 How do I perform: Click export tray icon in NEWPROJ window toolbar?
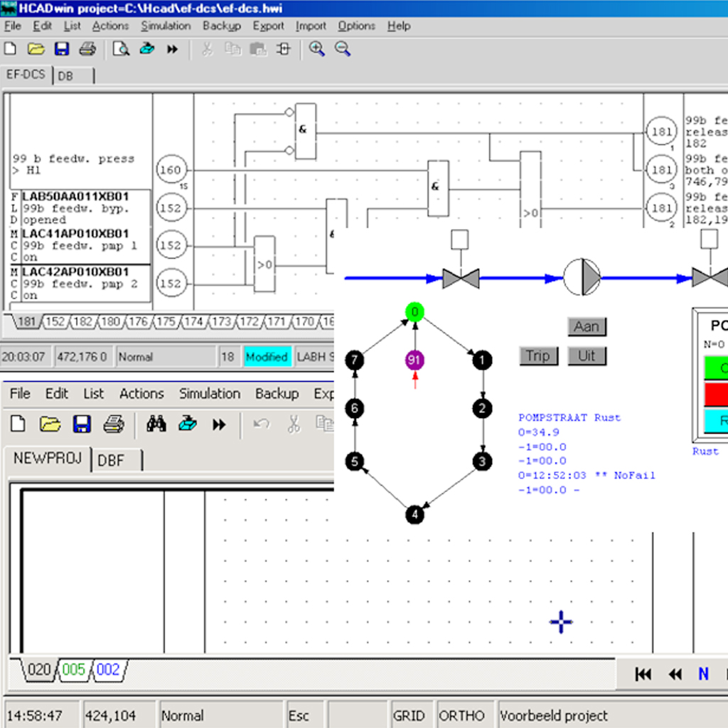click(x=188, y=424)
